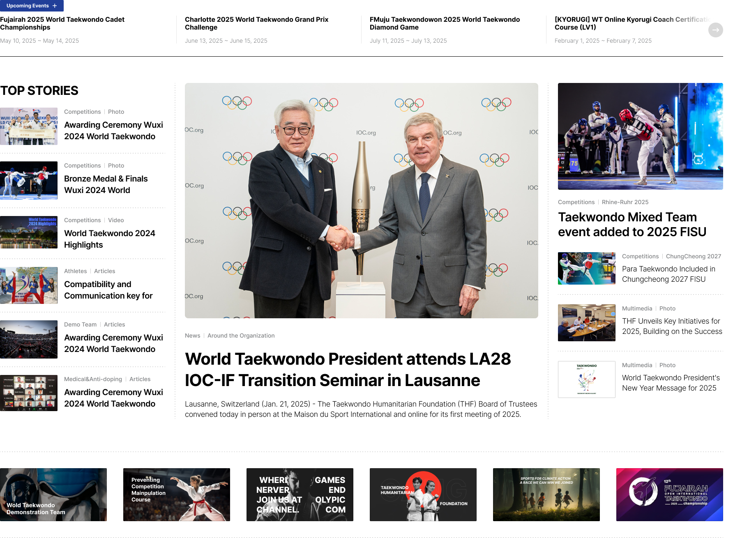The image size is (756, 538).
Task: Select the Video category tag
Action: pyautogui.click(x=115, y=220)
